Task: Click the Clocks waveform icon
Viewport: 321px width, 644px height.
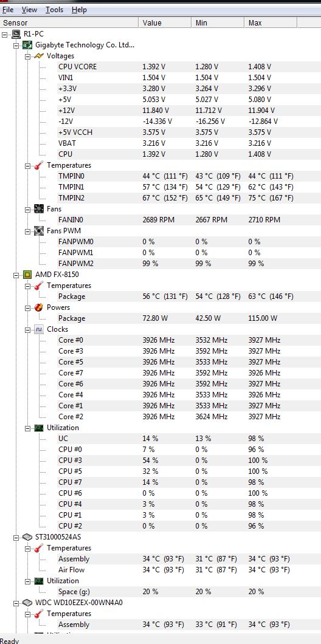Action: click(39, 329)
